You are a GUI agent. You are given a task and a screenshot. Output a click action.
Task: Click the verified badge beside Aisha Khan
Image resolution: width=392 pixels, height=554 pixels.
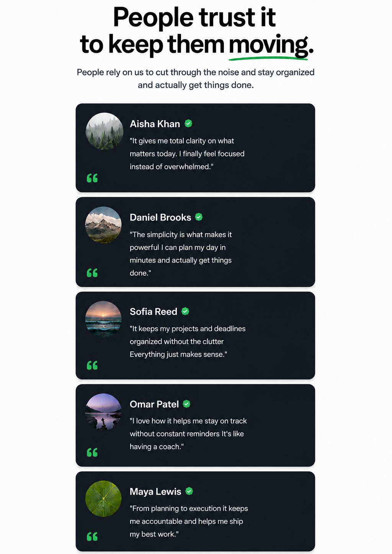(x=188, y=123)
